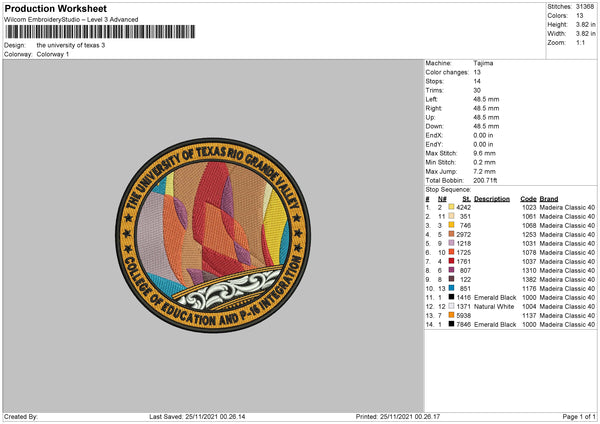Click the Stops value 14
Viewport: 600px width, 424px height.
point(477,81)
